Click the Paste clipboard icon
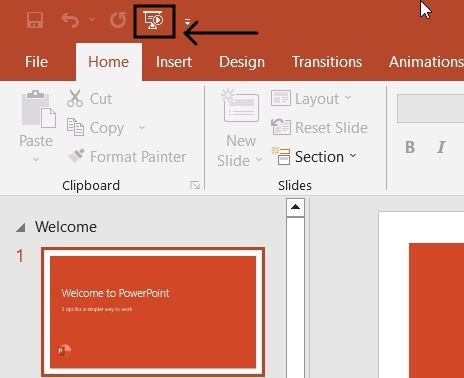 coord(39,109)
